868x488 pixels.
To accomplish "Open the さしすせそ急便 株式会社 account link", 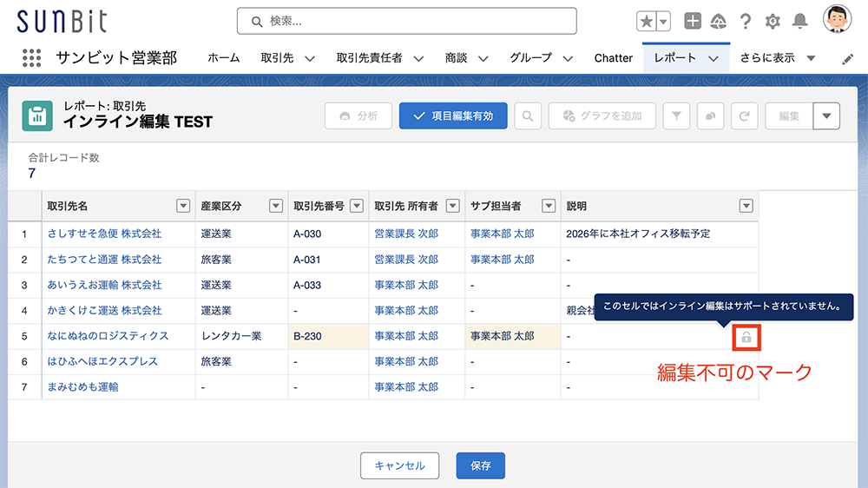I will (104, 234).
